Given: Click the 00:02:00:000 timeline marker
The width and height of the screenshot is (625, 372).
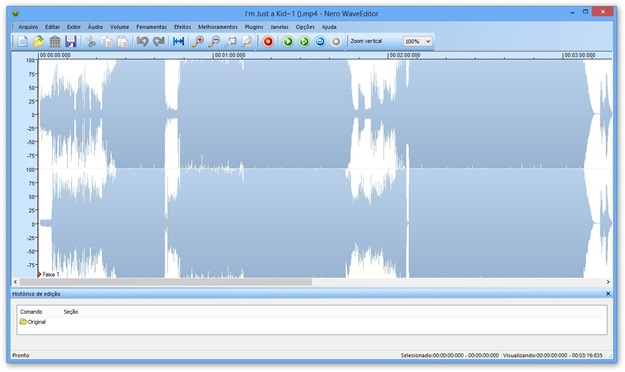Looking at the screenshot, I should tap(405, 55).
